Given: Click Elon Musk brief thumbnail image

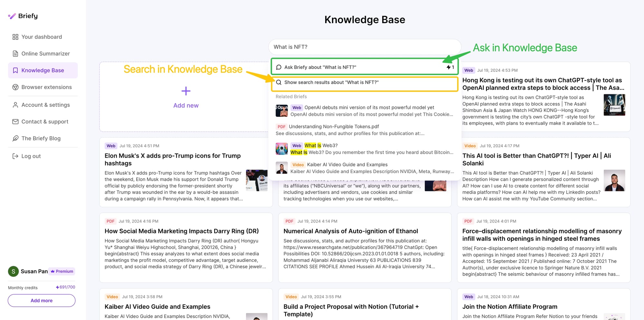Looking at the screenshot, I should [257, 180].
